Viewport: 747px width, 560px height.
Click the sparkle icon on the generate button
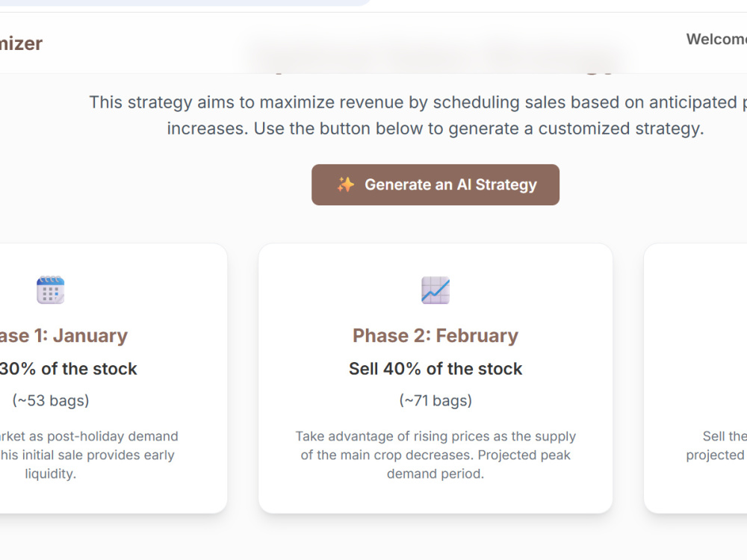(x=346, y=184)
